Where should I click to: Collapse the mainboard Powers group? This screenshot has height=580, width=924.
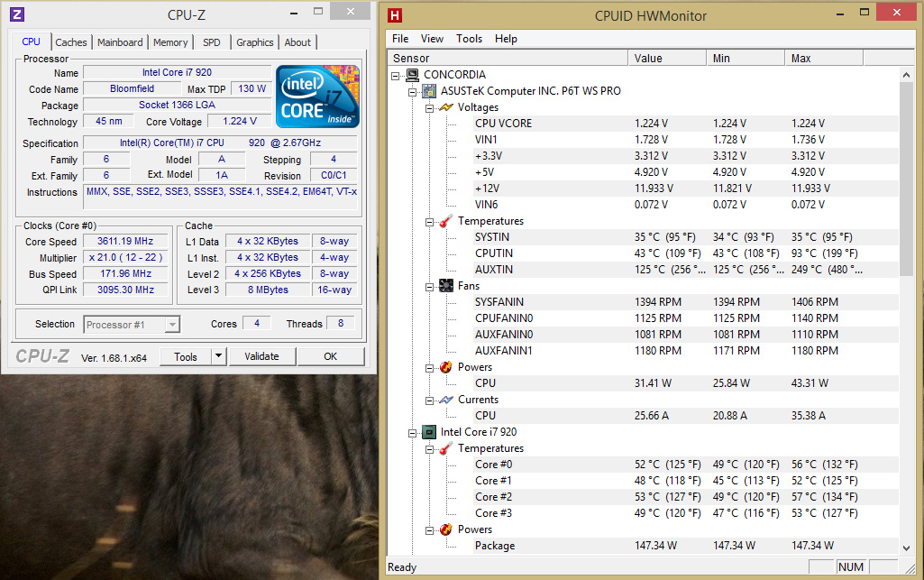tap(430, 368)
